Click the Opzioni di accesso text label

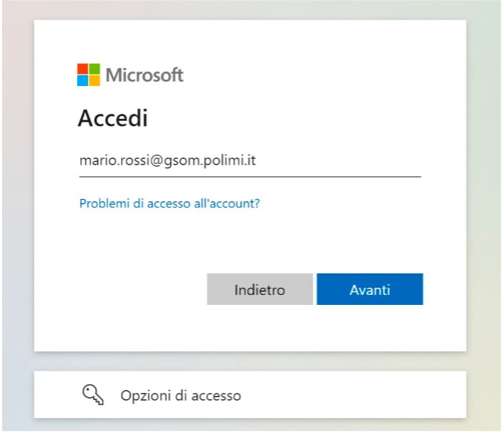click(181, 395)
